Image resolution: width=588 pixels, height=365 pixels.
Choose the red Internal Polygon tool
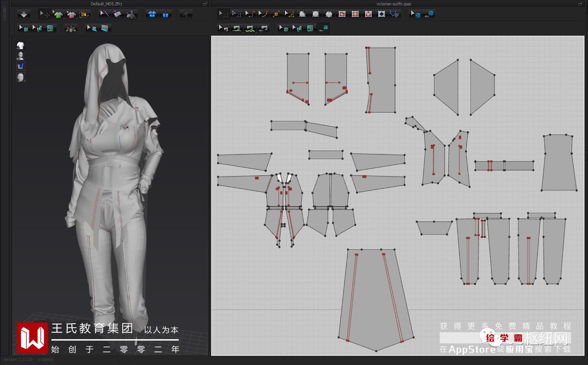pos(342,14)
